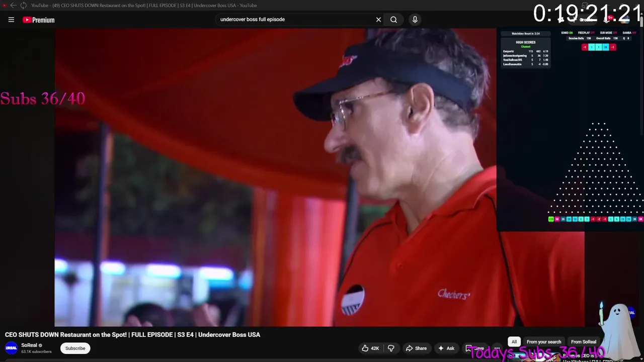The height and width of the screenshot is (362, 644).
Task: Open the account avatar menu
Action: tap(625, 20)
